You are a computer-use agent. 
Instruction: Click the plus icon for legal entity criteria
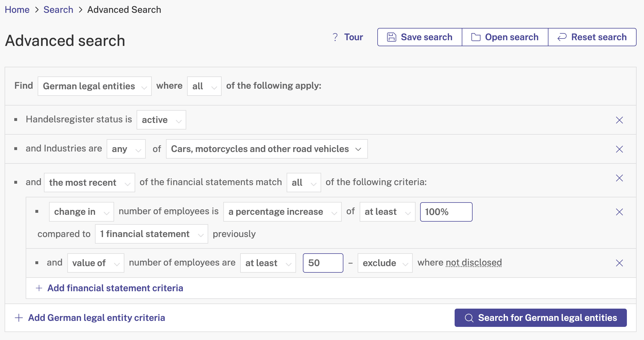(x=19, y=318)
